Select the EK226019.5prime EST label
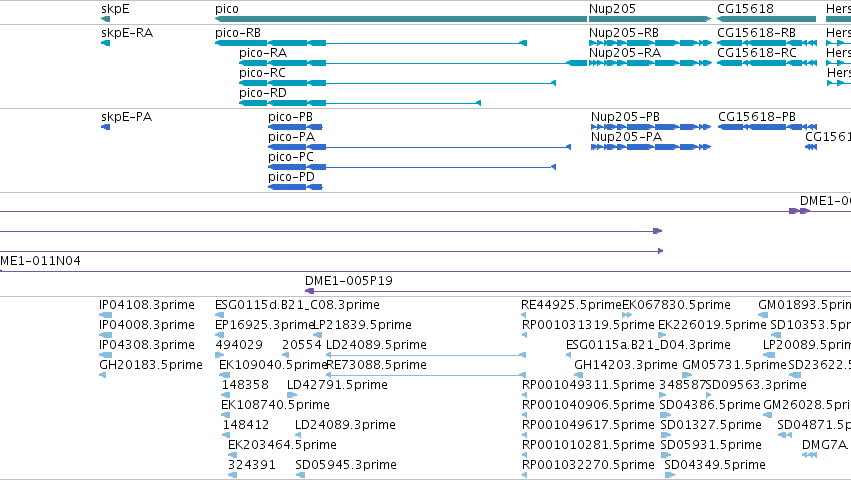Image resolution: width=851 pixels, height=480 pixels. tap(712, 325)
